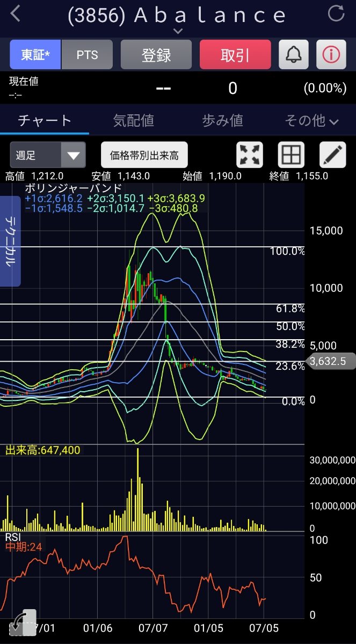Open the red info icon

331,54
